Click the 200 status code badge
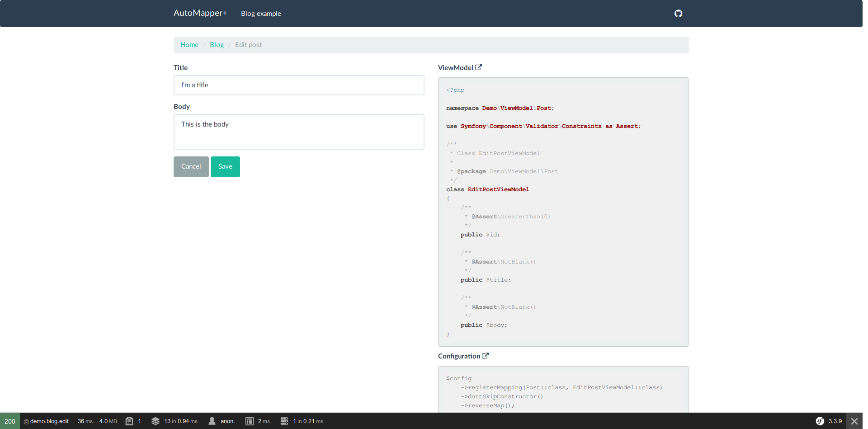Screen dimensions: 868x429 click(x=10, y=421)
